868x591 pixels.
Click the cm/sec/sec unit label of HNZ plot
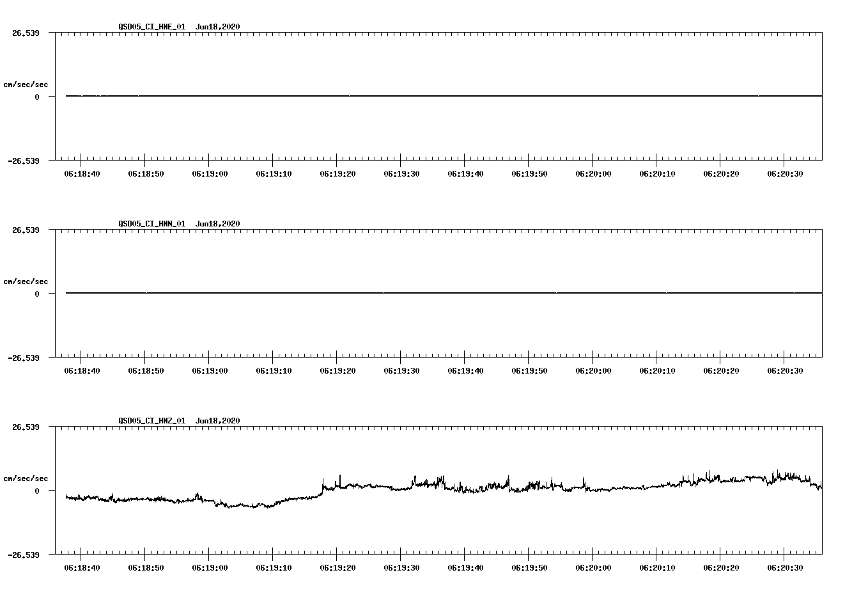(x=26, y=478)
